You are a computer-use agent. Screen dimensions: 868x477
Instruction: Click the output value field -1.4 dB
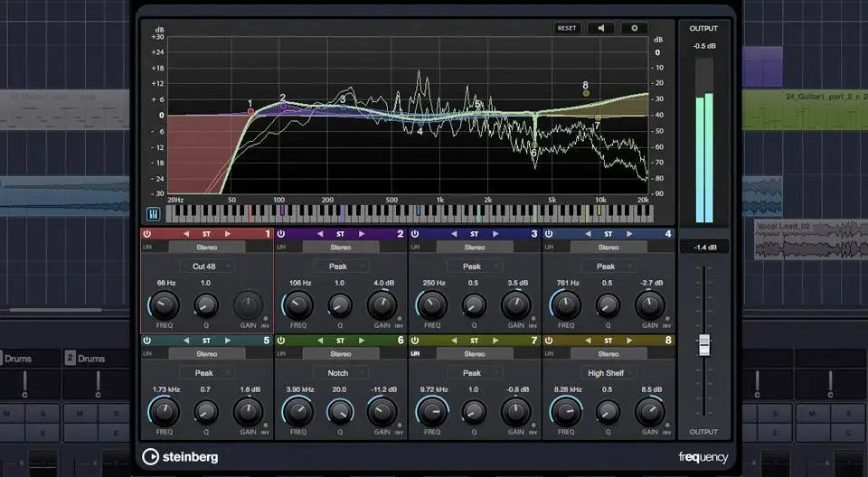click(704, 248)
